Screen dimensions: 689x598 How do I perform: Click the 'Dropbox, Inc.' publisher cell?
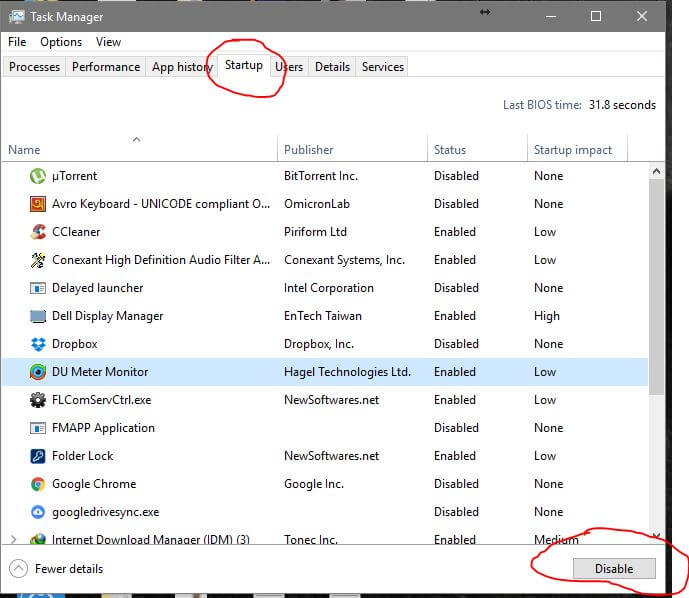[319, 344]
